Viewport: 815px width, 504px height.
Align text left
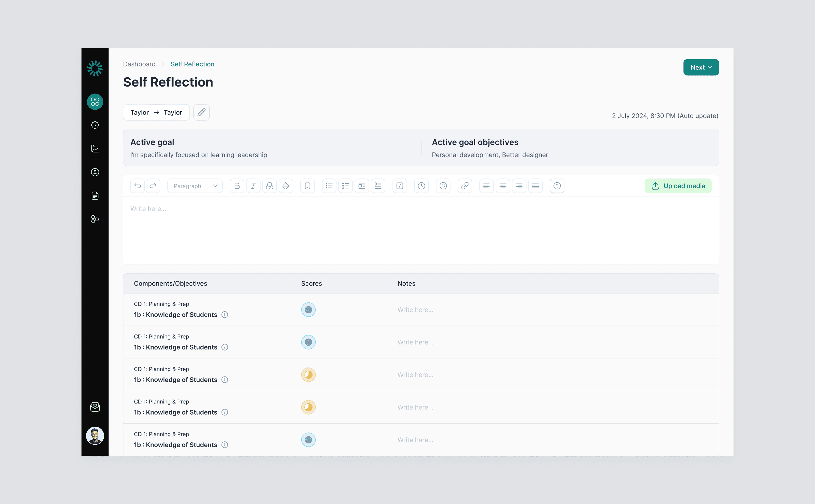(x=486, y=186)
